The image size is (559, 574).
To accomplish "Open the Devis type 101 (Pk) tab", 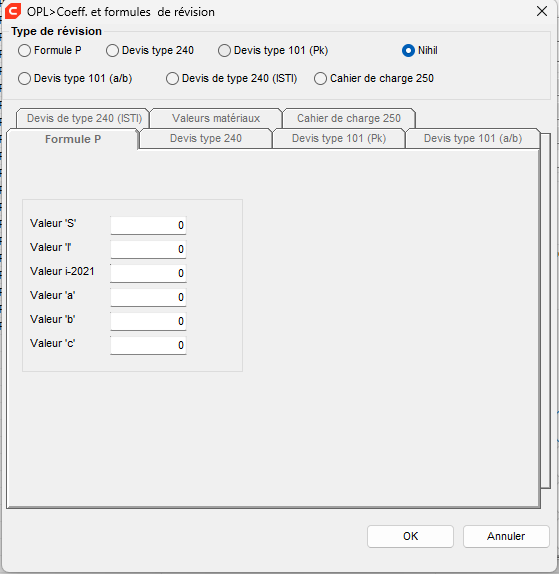I will [x=339, y=138].
